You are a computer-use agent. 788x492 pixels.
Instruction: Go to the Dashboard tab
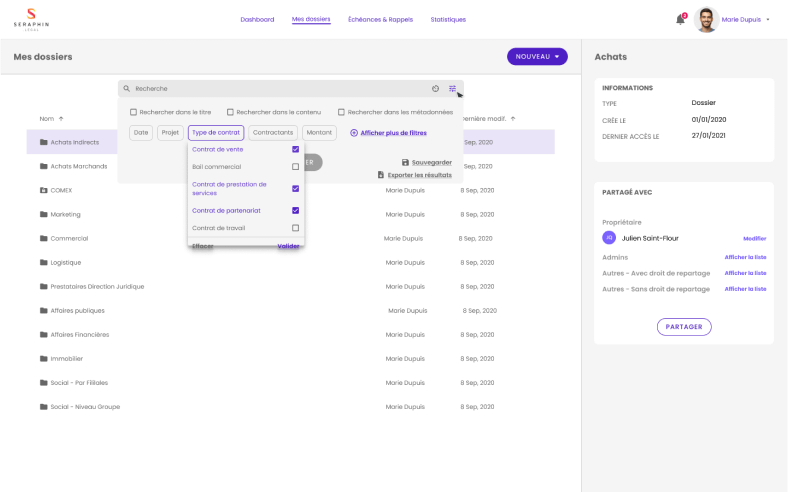(257, 19)
